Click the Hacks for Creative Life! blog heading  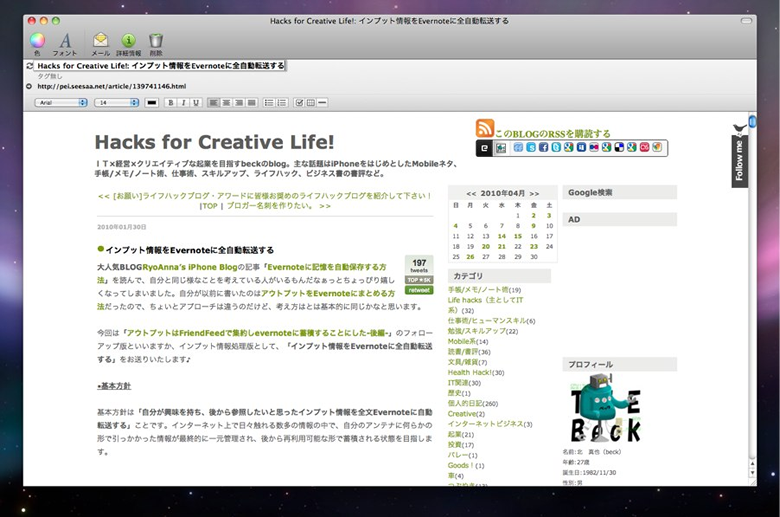tap(214, 142)
